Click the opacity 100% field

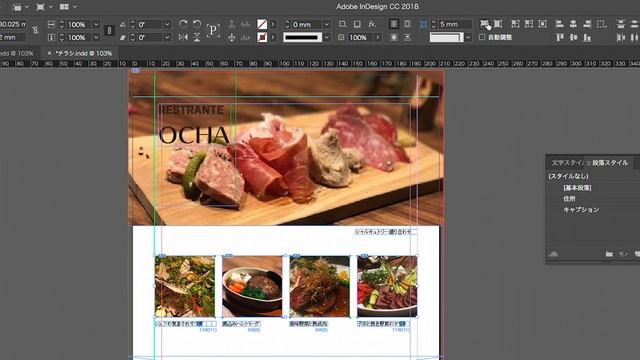coord(360,38)
